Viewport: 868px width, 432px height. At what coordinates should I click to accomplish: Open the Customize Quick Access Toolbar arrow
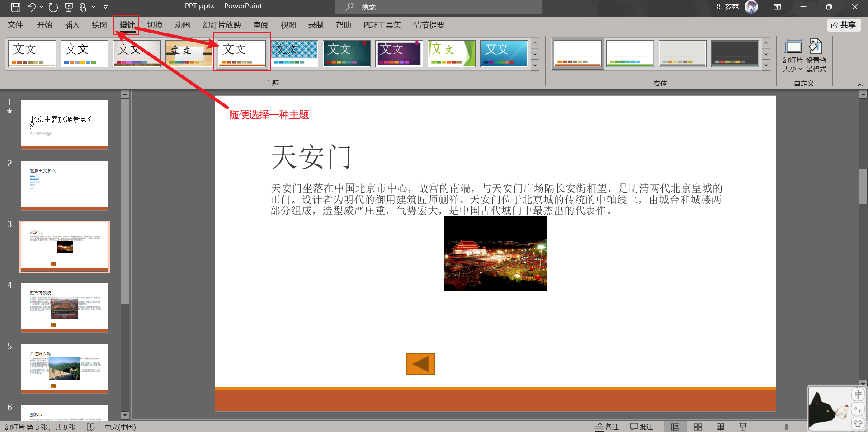[105, 7]
